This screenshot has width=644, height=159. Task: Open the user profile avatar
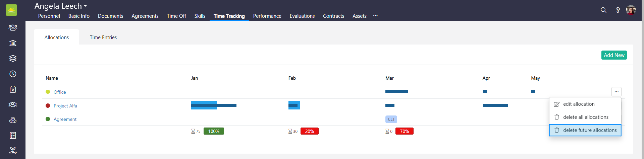click(x=631, y=10)
